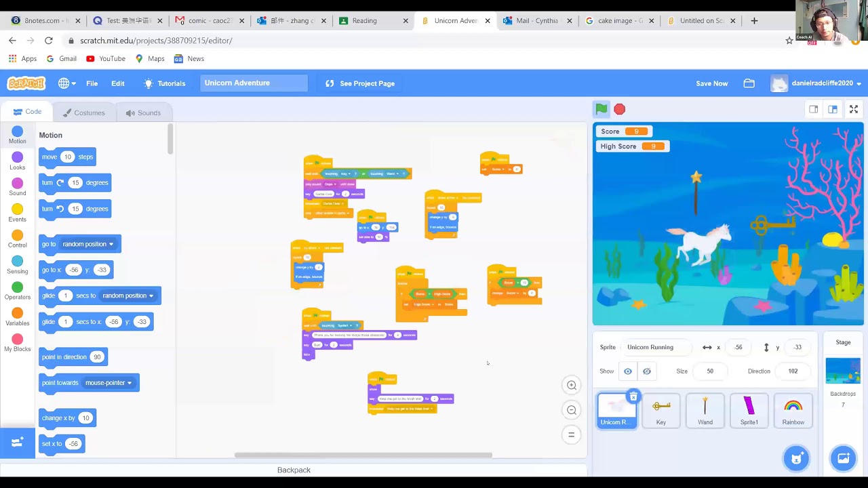Switch to the Sounds tab

coord(143,113)
